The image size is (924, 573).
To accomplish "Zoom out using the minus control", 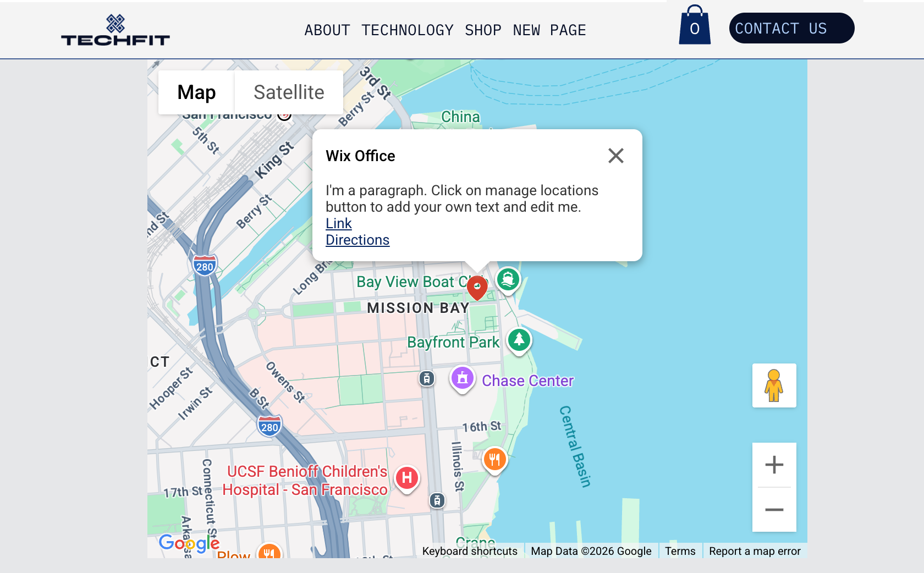I will (x=774, y=510).
